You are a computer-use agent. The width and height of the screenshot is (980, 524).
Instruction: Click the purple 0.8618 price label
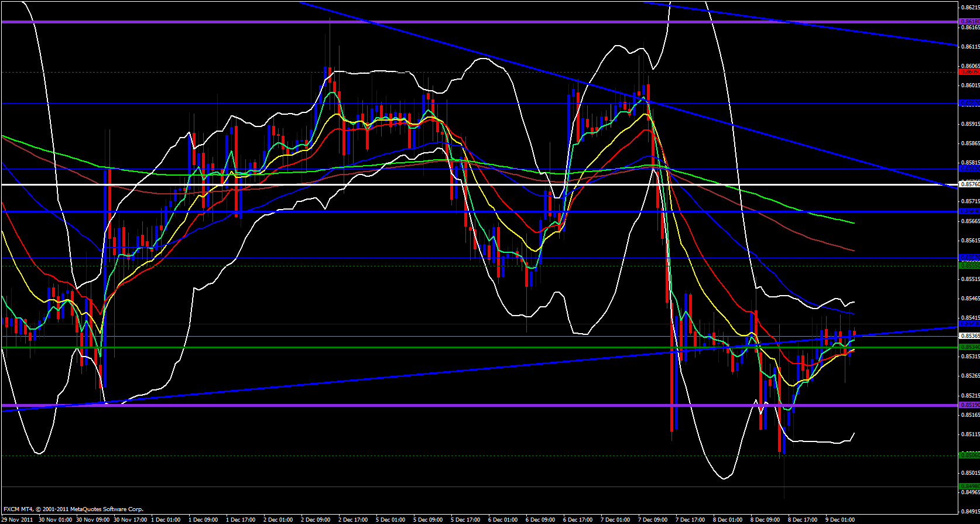point(969,22)
